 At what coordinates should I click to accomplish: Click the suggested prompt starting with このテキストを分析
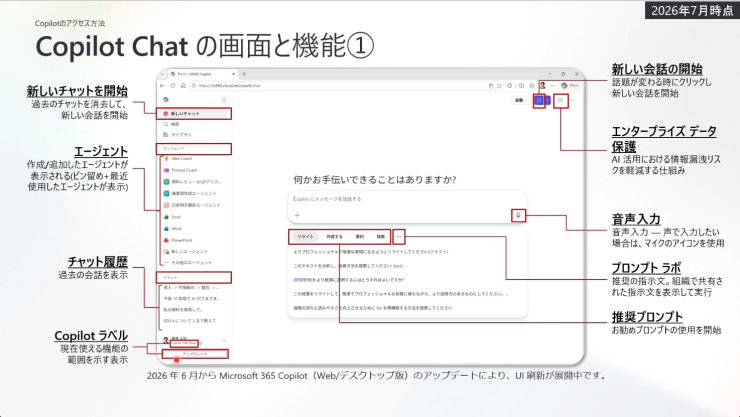tap(348, 266)
